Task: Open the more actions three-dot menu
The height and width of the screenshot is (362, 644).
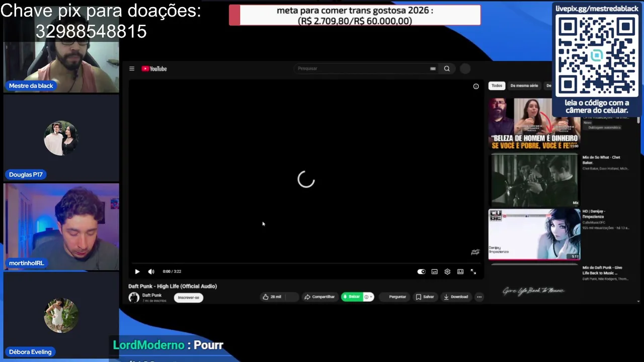Action: click(x=479, y=297)
